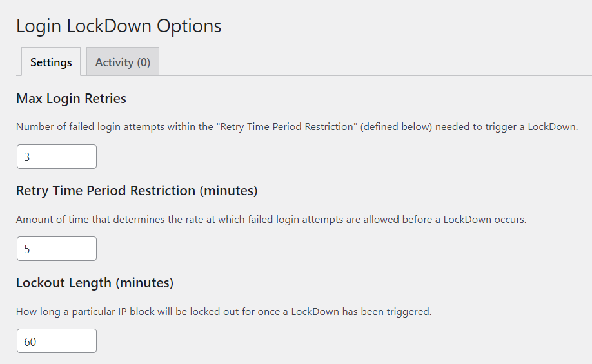Viewport: 592px width, 364px height.
Task: Click the "Lockout Length (minutes)" heading
Action: (x=95, y=283)
